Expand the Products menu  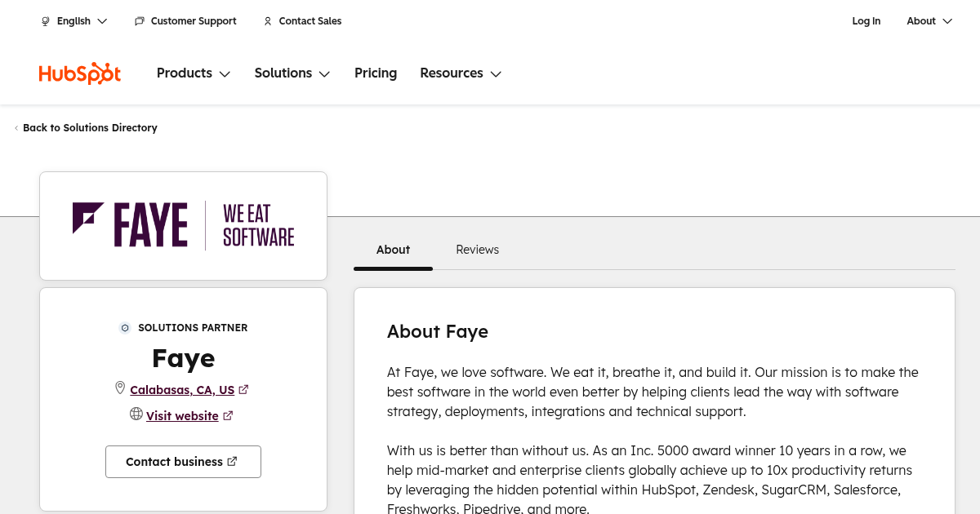[x=194, y=73]
